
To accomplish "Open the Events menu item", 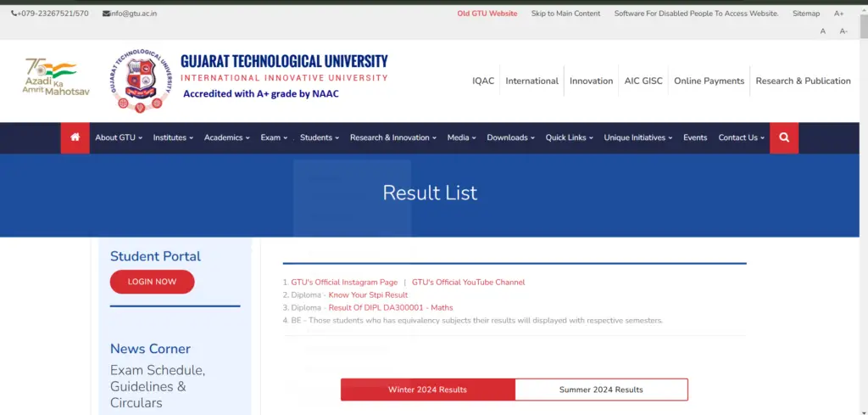I will 695,137.
